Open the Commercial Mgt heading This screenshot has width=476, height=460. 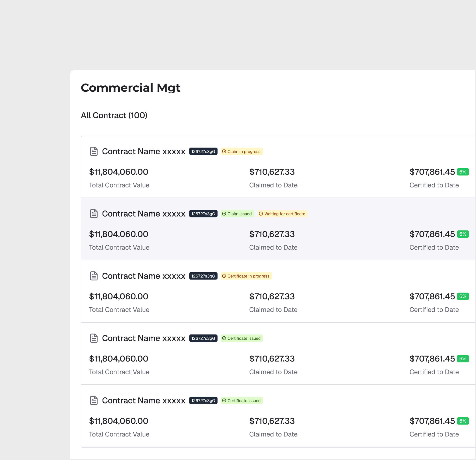(130, 88)
